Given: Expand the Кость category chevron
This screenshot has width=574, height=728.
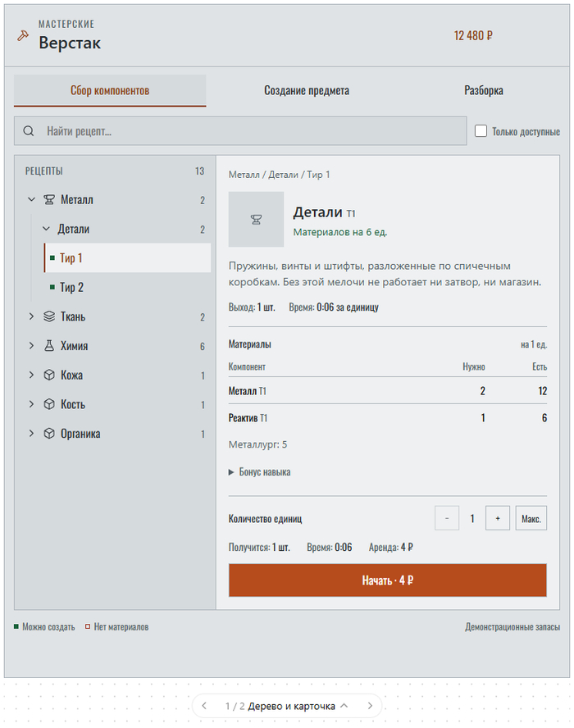Looking at the screenshot, I should 31,404.
